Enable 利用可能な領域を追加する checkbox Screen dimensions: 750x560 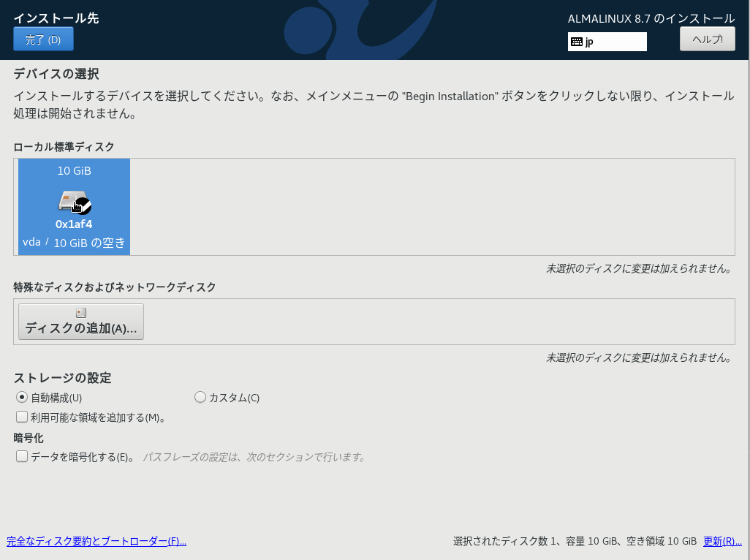pos(22,417)
